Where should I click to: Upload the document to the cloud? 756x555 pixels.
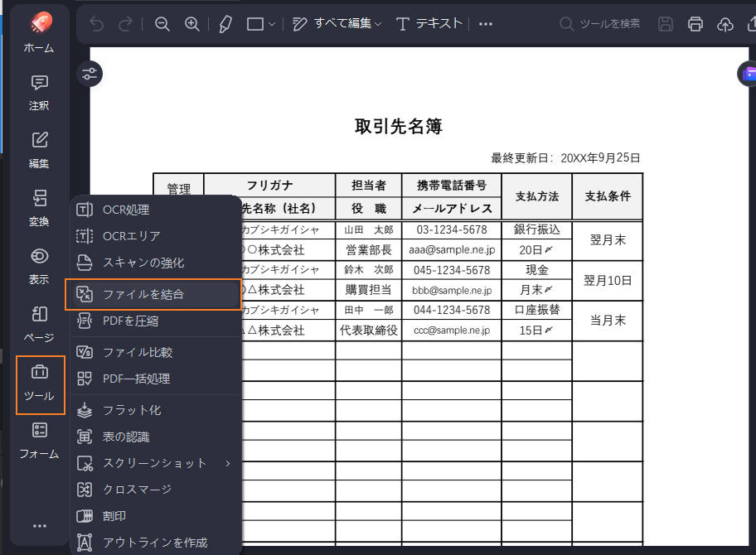pos(725,23)
